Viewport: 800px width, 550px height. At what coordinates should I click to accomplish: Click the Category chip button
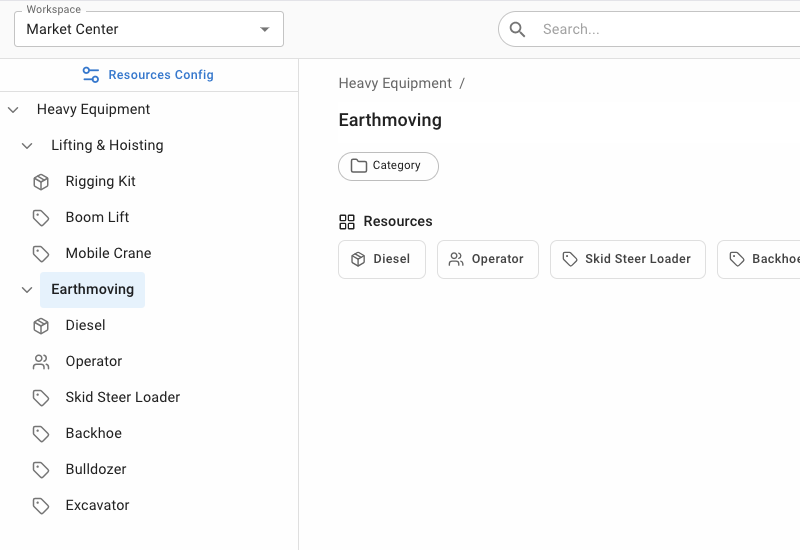(388, 166)
